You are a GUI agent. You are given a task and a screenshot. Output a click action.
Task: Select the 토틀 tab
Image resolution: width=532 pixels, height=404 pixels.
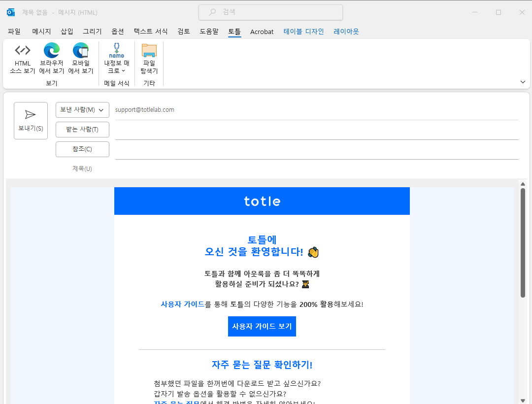pyautogui.click(x=234, y=32)
